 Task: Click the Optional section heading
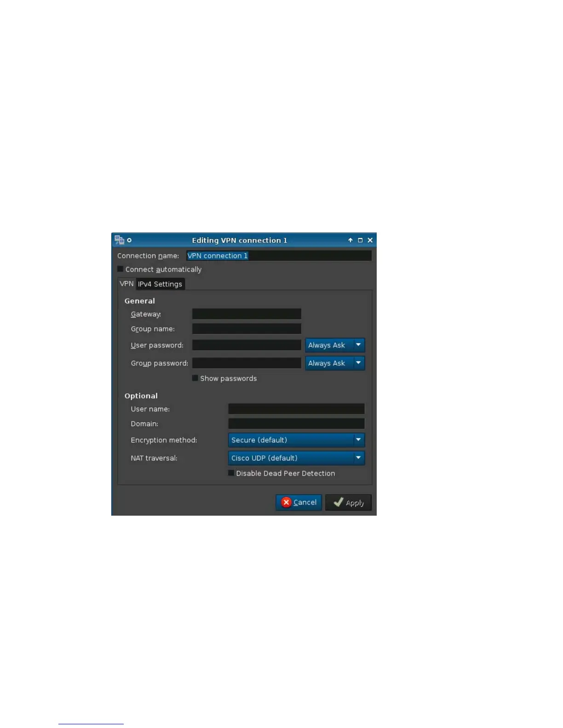point(141,396)
